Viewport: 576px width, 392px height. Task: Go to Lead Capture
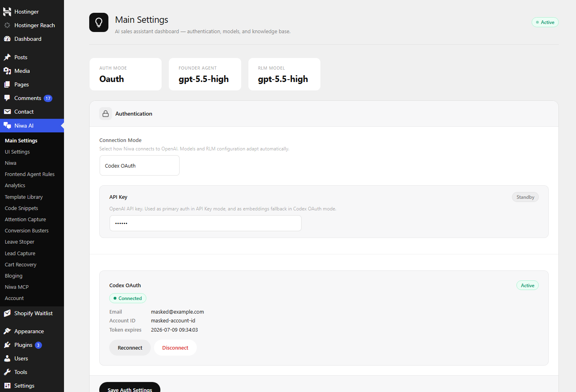(x=20, y=253)
